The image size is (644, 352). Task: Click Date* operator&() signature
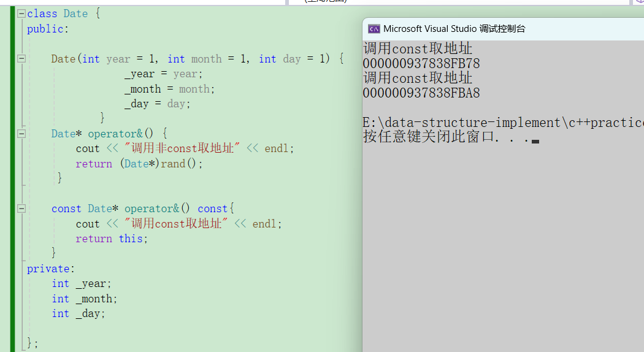(x=102, y=134)
